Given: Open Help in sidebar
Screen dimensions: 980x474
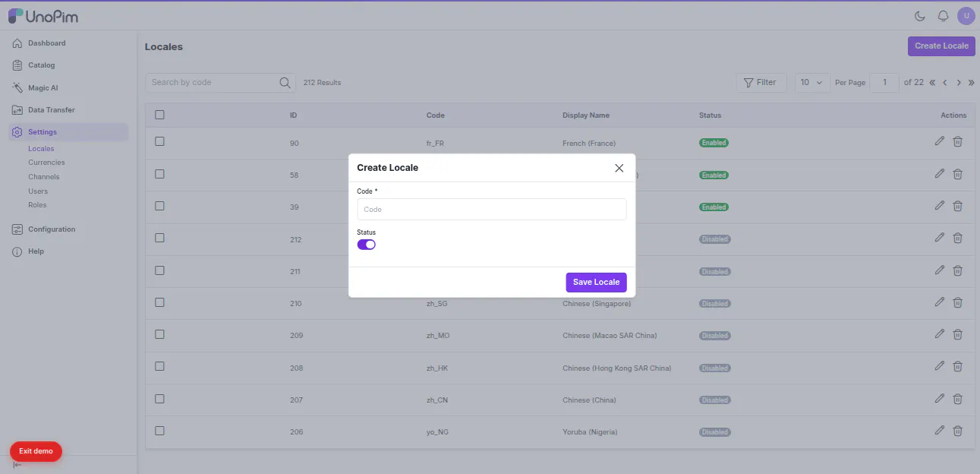Looking at the screenshot, I should 68,251.
